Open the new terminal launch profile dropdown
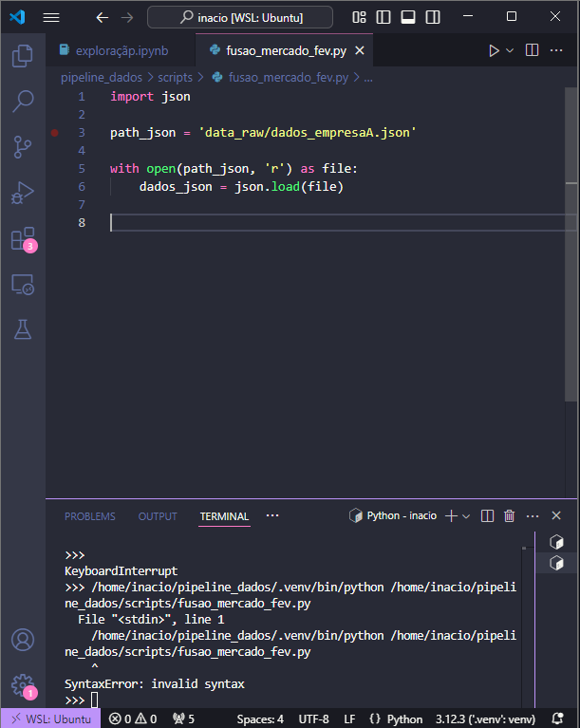The width and height of the screenshot is (580, 728). tap(466, 515)
